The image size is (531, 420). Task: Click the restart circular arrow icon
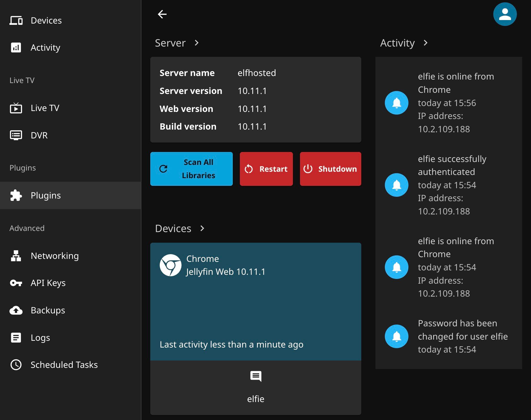click(x=249, y=169)
